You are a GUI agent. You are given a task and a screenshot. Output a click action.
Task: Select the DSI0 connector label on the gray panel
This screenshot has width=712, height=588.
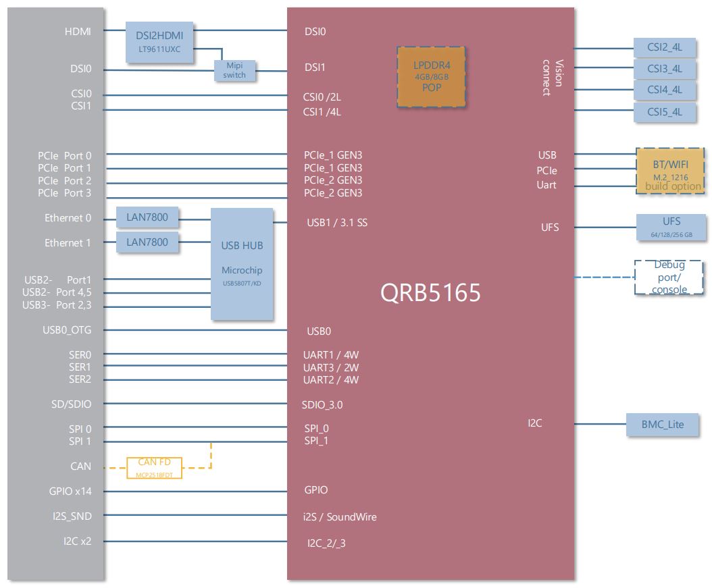pyautogui.click(x=81, y=68)
